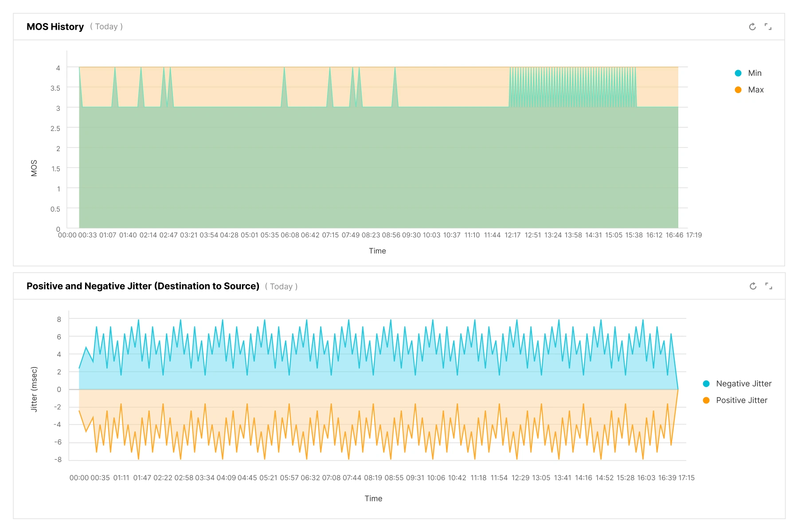Toggle Negative Jitter series visibility
The width and height of the screenshot is (798, 532).
737,383
